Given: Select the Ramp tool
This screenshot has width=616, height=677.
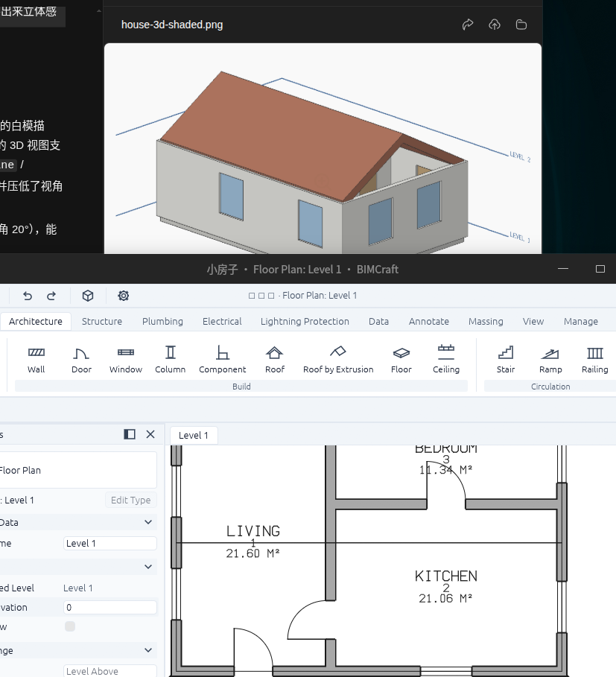Looking at the screenshot, I should coord(550,359).
